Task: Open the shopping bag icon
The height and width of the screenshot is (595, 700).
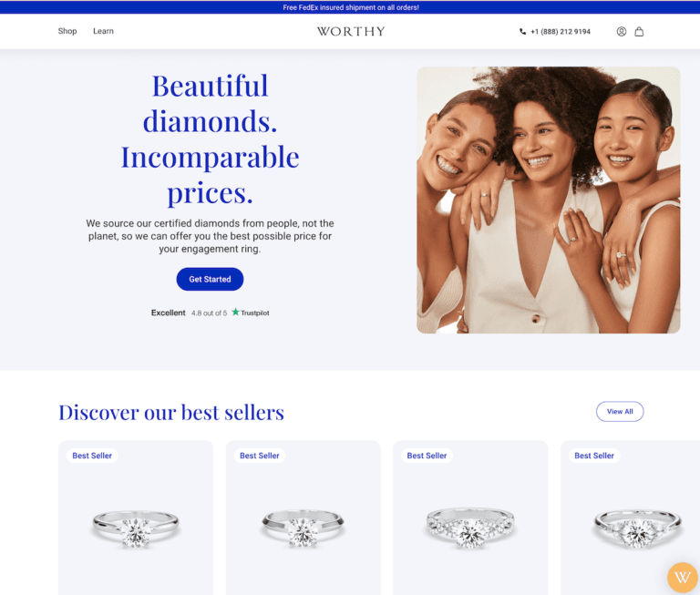Action: point(639,31)
